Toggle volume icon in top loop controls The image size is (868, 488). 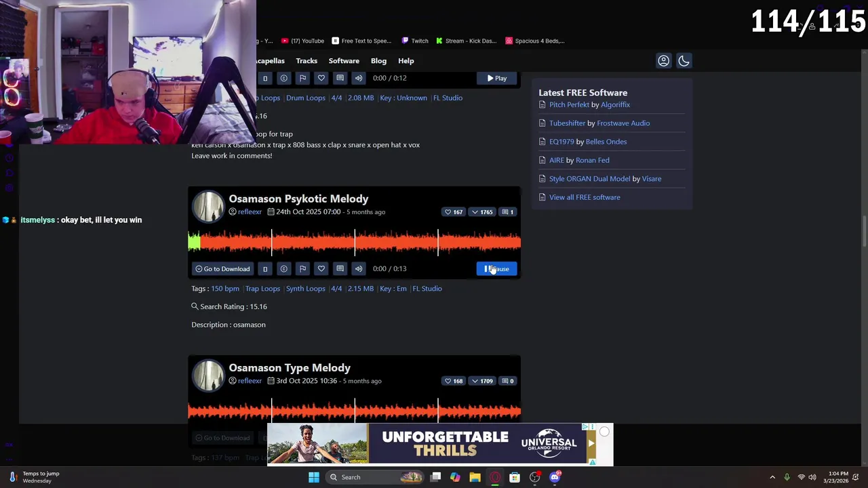(359, 78)
